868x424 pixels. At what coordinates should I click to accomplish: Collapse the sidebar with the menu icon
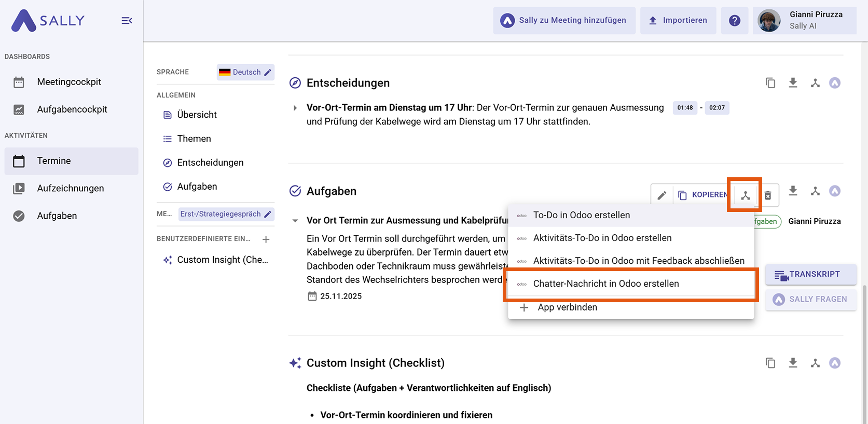click(127, 21)
